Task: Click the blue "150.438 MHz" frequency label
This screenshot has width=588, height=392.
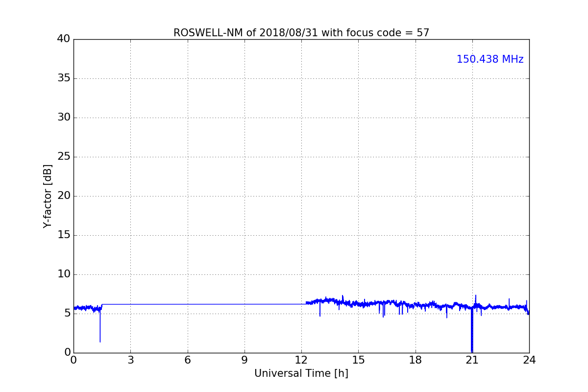Action: pos(490,59)
